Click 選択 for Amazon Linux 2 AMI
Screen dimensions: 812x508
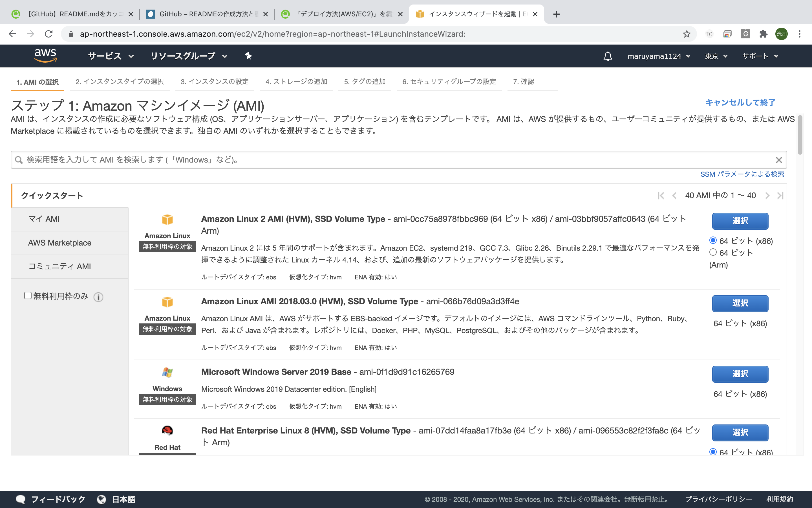click(740, 221)
